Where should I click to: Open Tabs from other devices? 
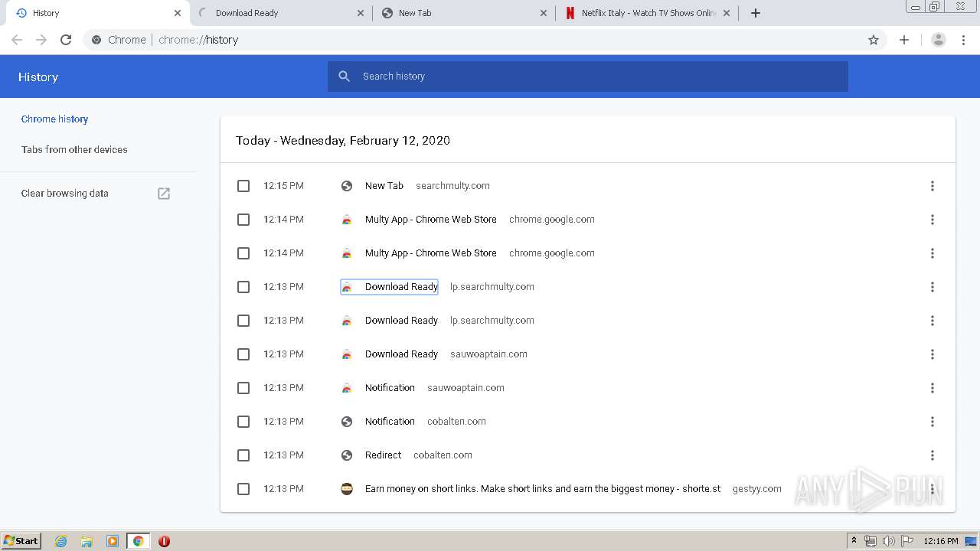tap(74, 150)
